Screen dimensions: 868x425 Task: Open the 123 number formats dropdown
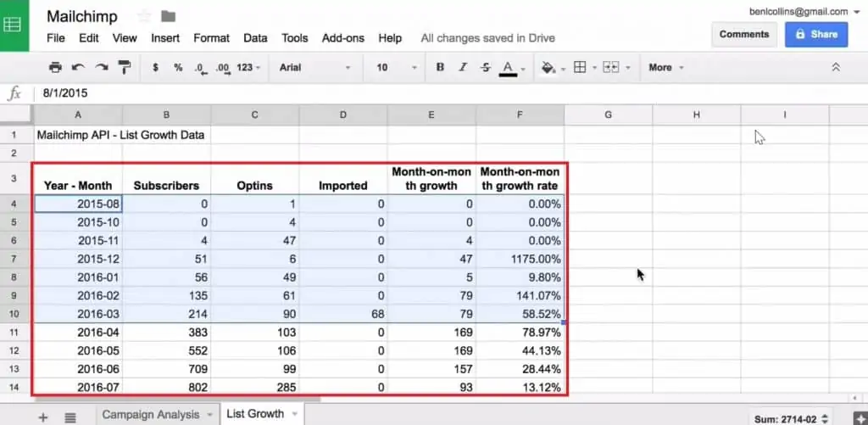[248, 68]
